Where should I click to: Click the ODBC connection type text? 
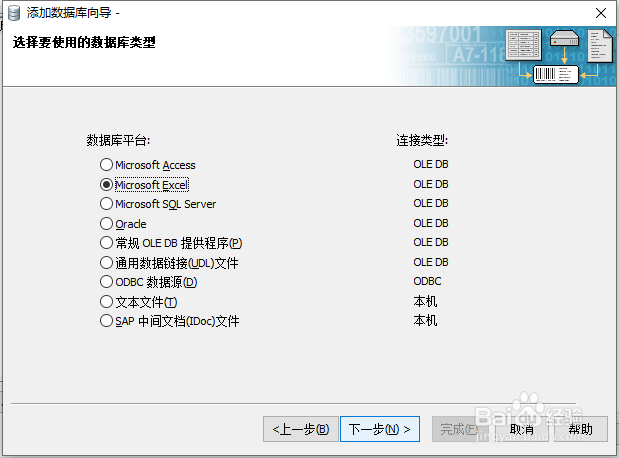(427, 281)
